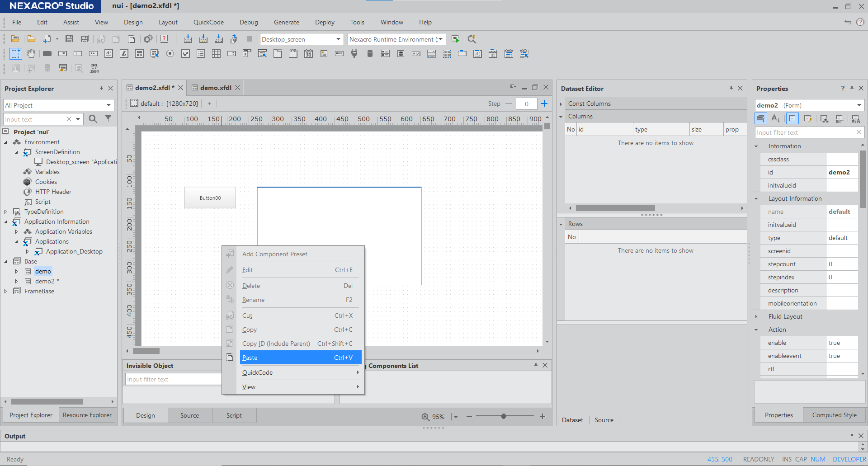The width and height of the screenshot is (868, 466).
Task: Choose the Grid component in the toolbar
Action: coord(216,54)
